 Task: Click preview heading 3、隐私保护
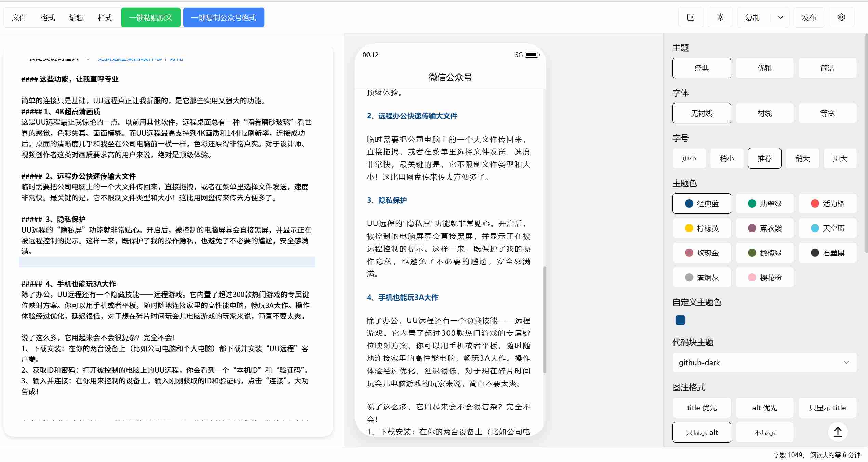click(387, 200)
